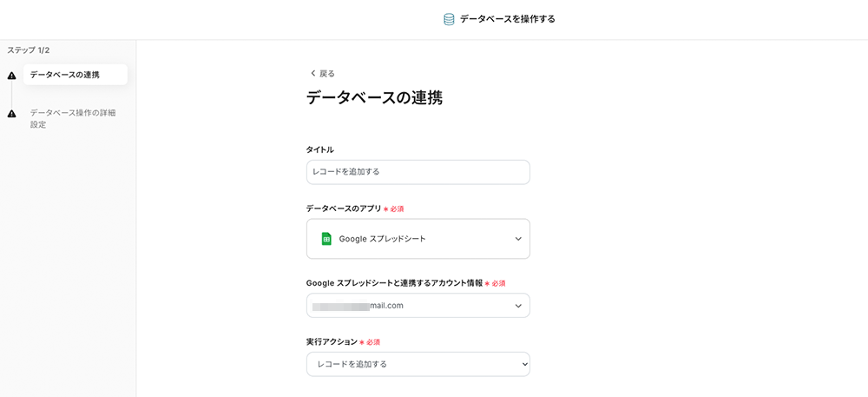Viewport: 868px width, 397px height.
Task: Go back using the 戻る link
Action: pyautogui.click(x=326, y=74)
